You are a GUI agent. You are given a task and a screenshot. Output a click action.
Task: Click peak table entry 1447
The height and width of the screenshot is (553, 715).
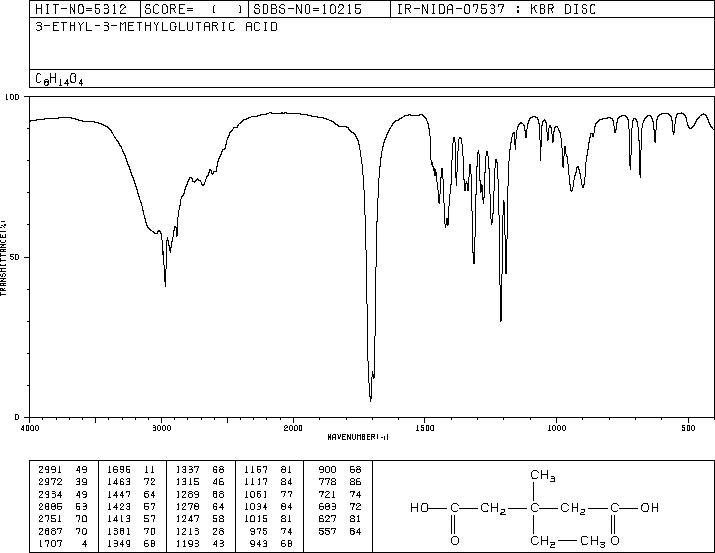point(119,494)
